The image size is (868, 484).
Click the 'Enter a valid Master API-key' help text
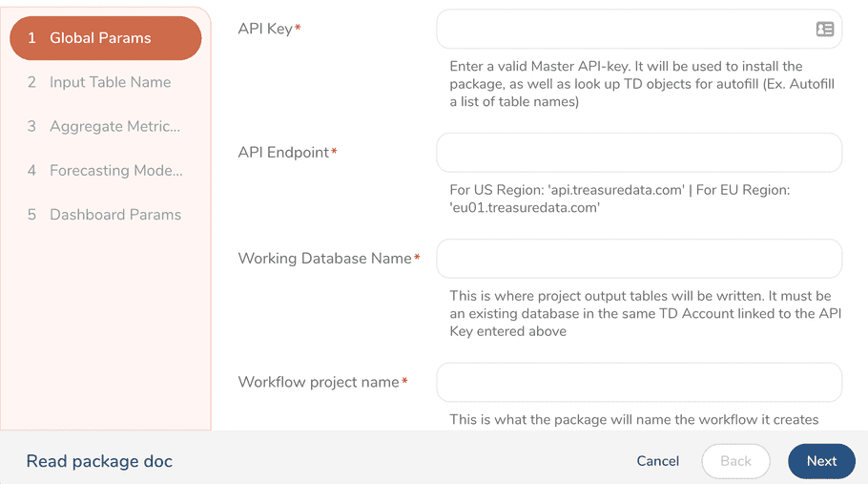[642, 84]
